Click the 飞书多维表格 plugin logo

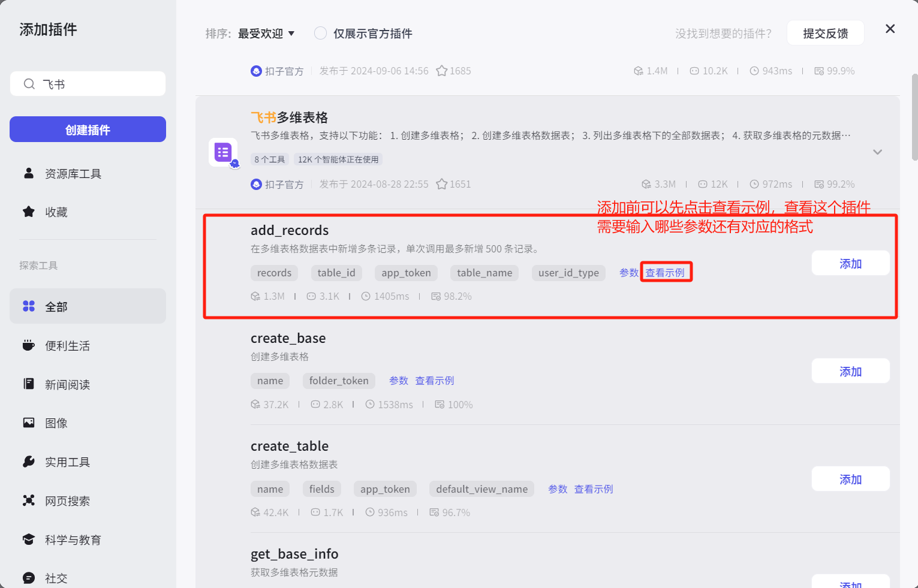tap(223, 152)
